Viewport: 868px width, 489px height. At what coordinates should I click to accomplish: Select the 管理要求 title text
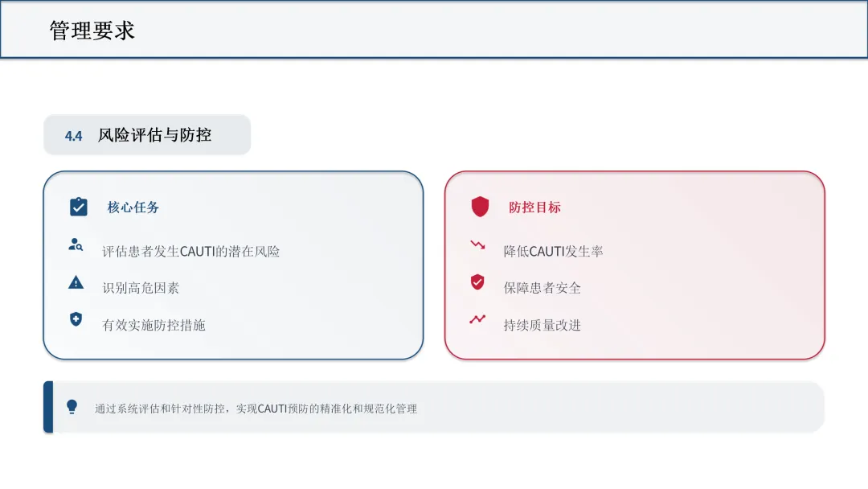[92, 31]
